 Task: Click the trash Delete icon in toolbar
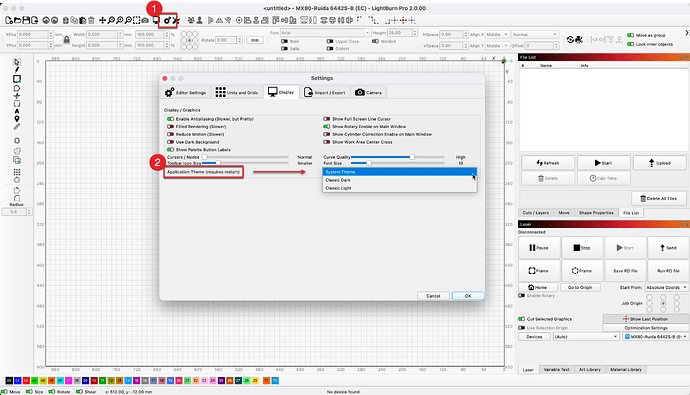tap(91, 20)
